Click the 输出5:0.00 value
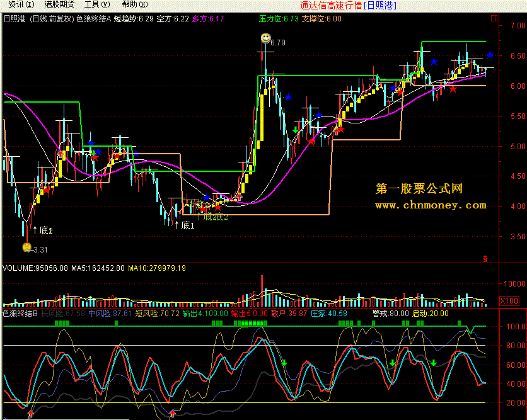The image size is (527, 420). click(x=250, y=314)
